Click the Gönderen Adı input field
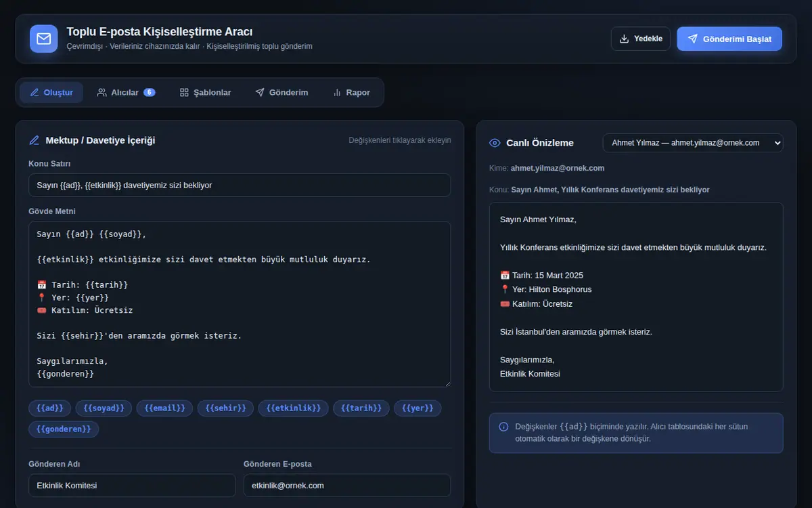 point(132,486)
